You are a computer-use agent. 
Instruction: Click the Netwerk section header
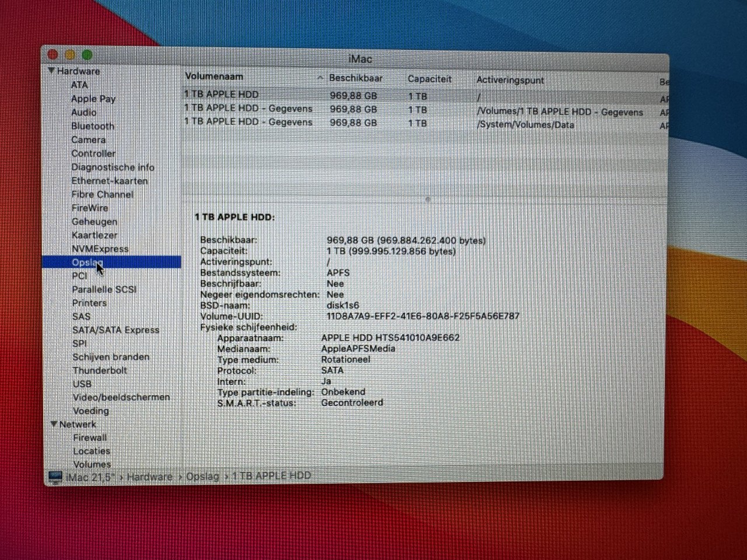[78, 424]
